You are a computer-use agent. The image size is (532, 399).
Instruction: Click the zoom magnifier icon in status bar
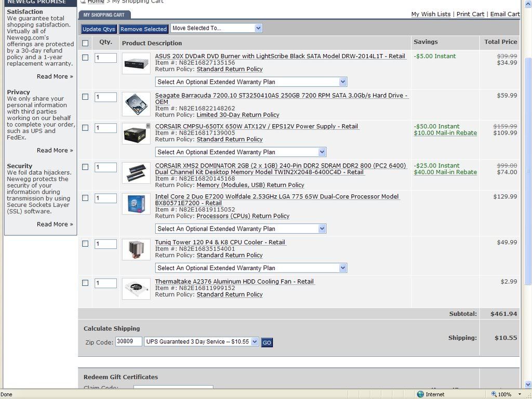tap(494, 394)
